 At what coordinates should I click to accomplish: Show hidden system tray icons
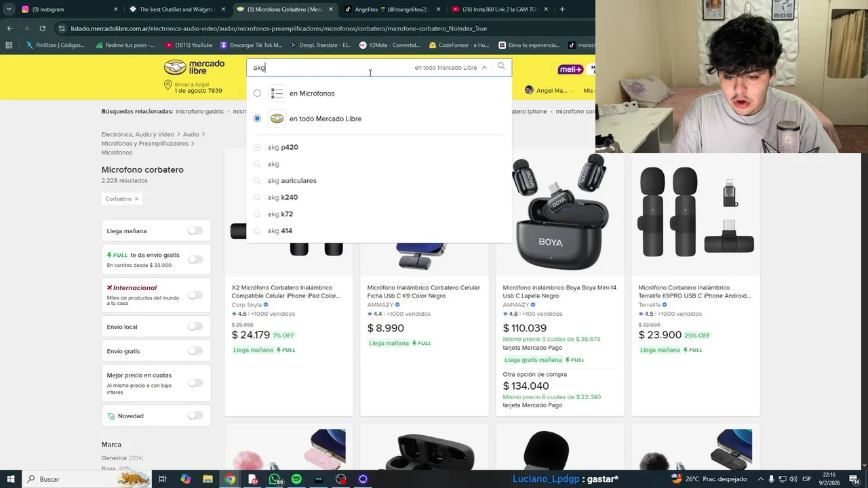click(x=759, y=479)
